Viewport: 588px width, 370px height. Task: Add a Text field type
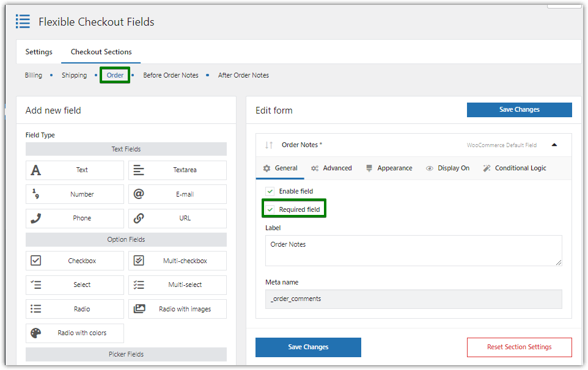tap(75, 170)
